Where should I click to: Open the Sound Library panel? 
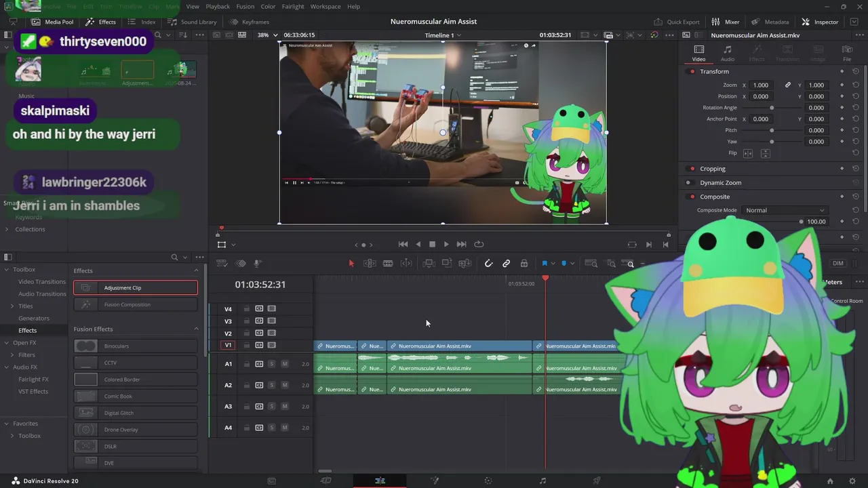(192, 22)
